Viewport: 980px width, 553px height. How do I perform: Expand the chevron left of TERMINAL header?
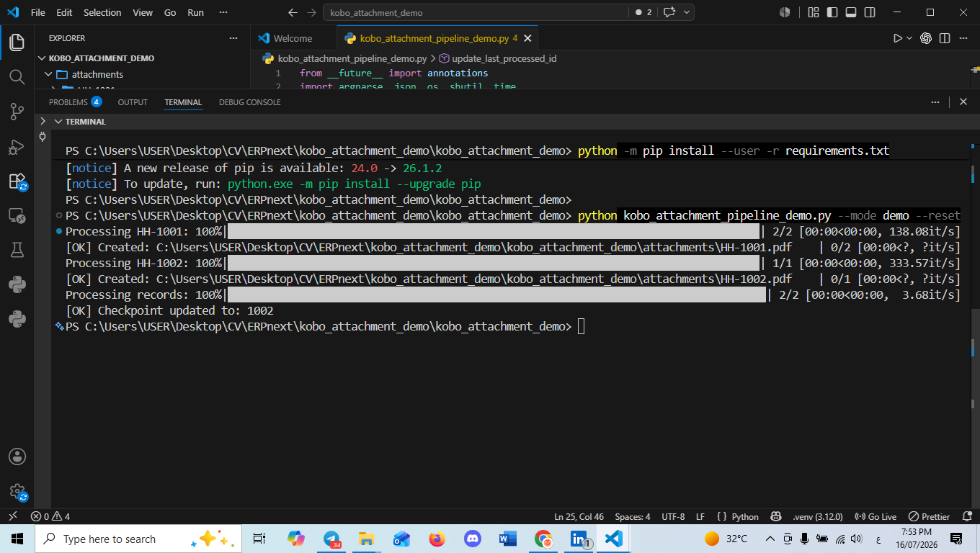click(43, 122)
